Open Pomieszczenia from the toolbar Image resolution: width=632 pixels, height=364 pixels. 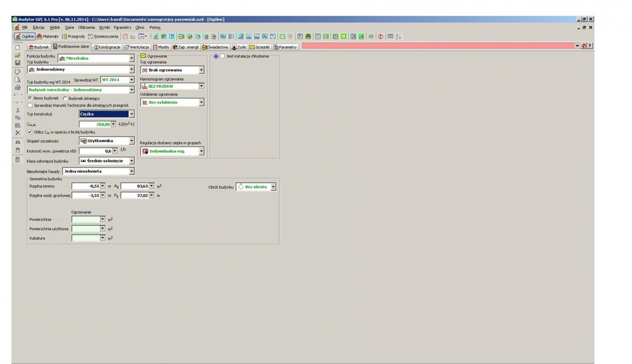click(x=103, y=37)
